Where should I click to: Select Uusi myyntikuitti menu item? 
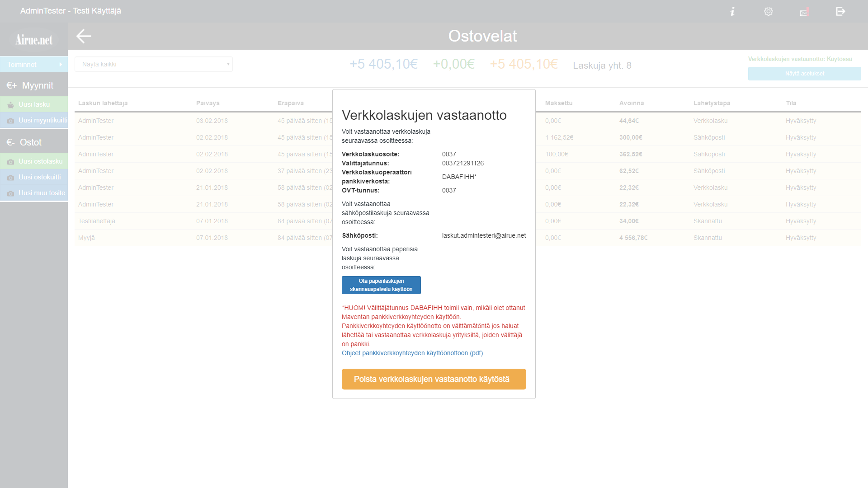click(42, 120)
